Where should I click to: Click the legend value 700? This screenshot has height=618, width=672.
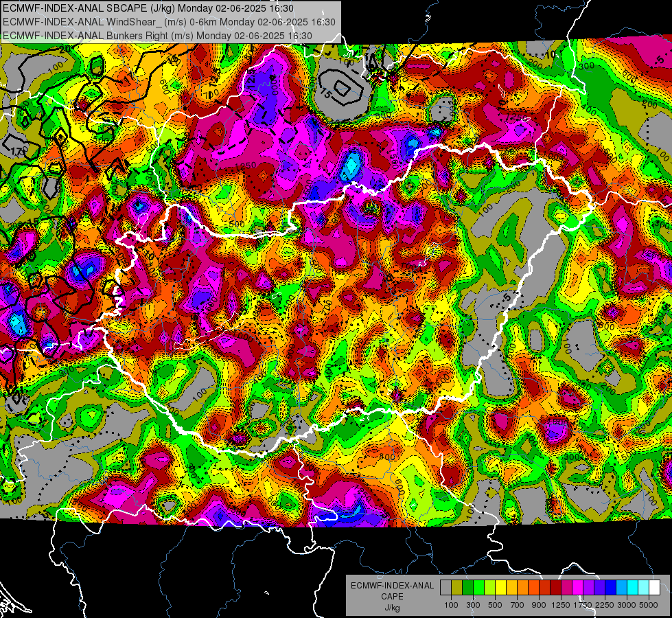(518, 605)
